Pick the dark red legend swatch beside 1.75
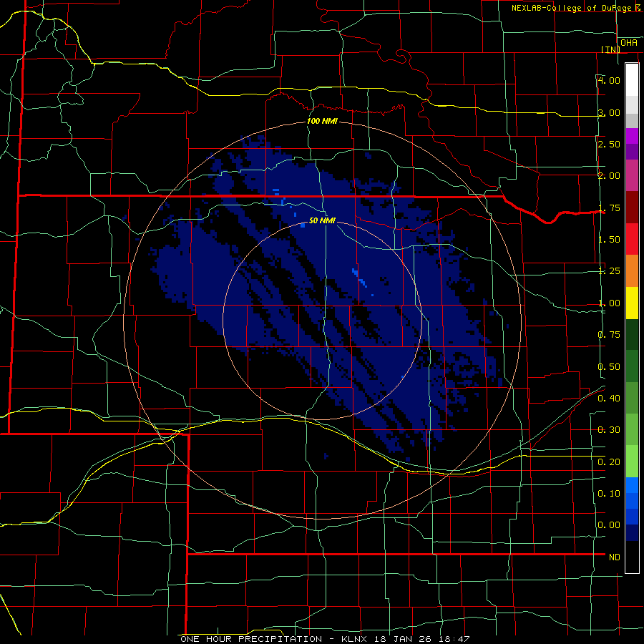This screenshot has width=644, height=644. pyautogui.click(x=632, y=208)
